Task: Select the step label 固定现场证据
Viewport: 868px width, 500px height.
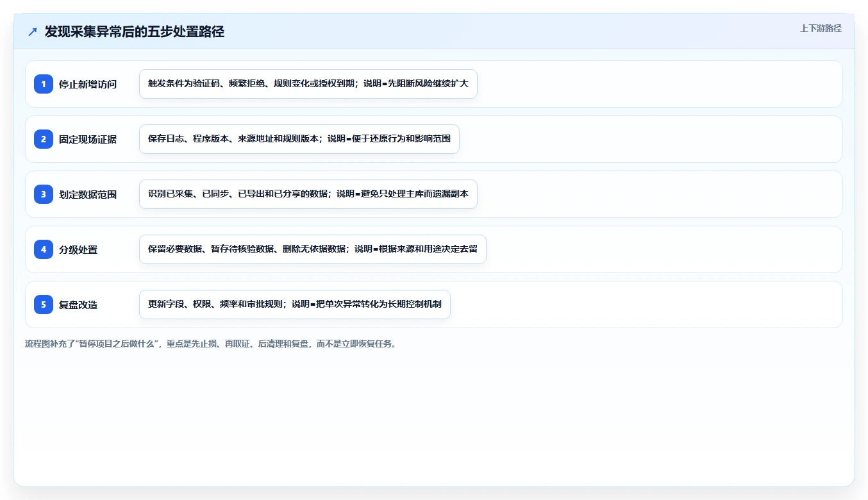Action: 88,139
